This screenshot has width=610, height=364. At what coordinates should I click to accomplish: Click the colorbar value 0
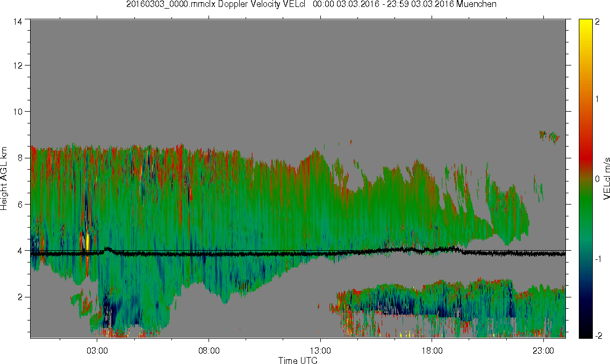[598, 179]
